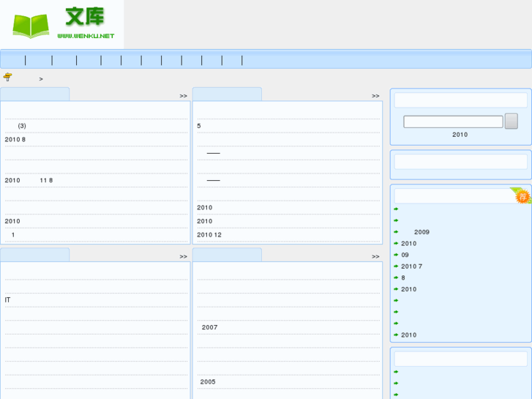
Task: Click the green arrow beside the "8" entry
Action: point(396,277)
